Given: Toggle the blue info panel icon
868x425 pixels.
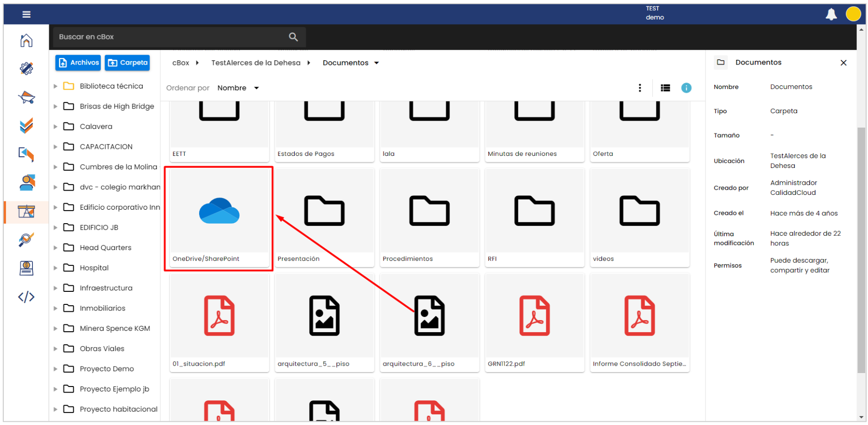Looking at the screenshot, I should tap(687, 88).
